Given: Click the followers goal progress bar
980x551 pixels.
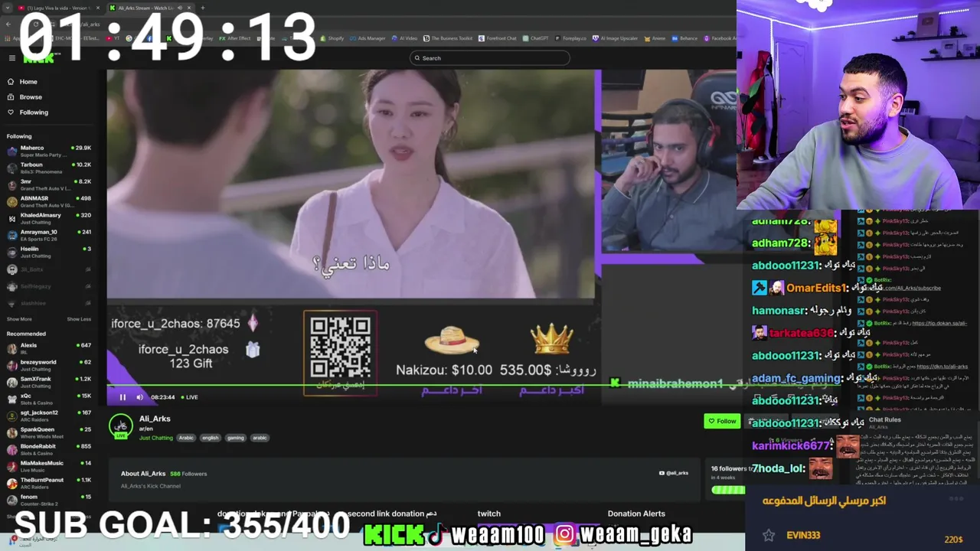Looking at the screenshot, I should [x=728, y=490].
